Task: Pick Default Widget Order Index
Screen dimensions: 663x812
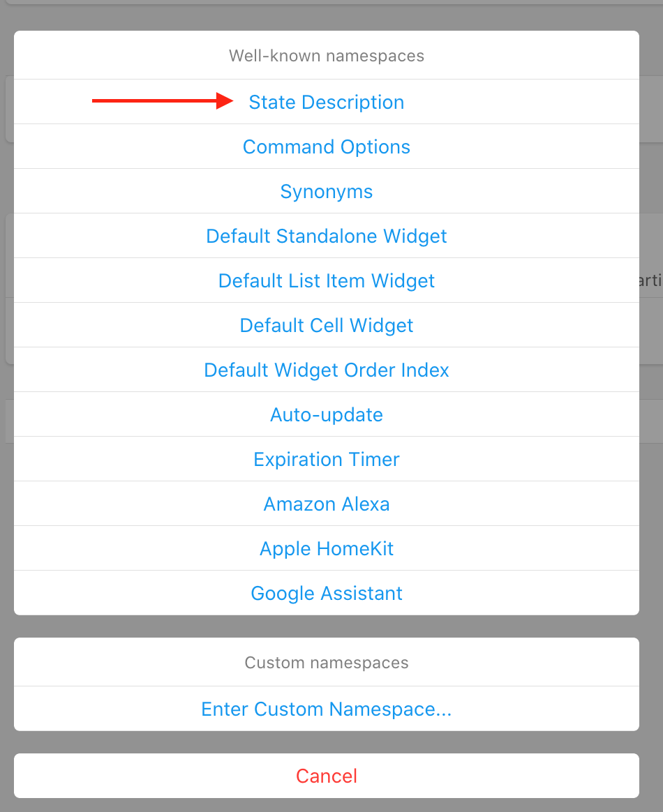Action: (x=327, y=370)
